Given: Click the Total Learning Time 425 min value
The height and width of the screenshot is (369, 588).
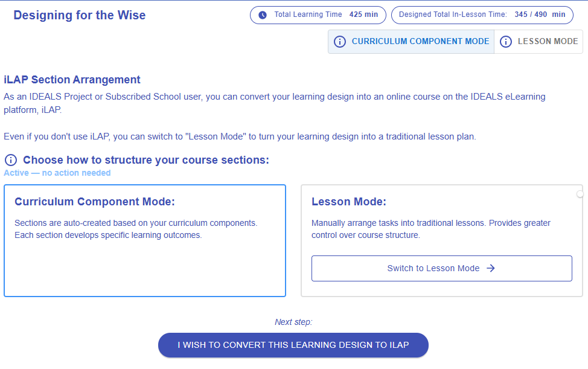Looking at the screenshot, I should point(364,14).
